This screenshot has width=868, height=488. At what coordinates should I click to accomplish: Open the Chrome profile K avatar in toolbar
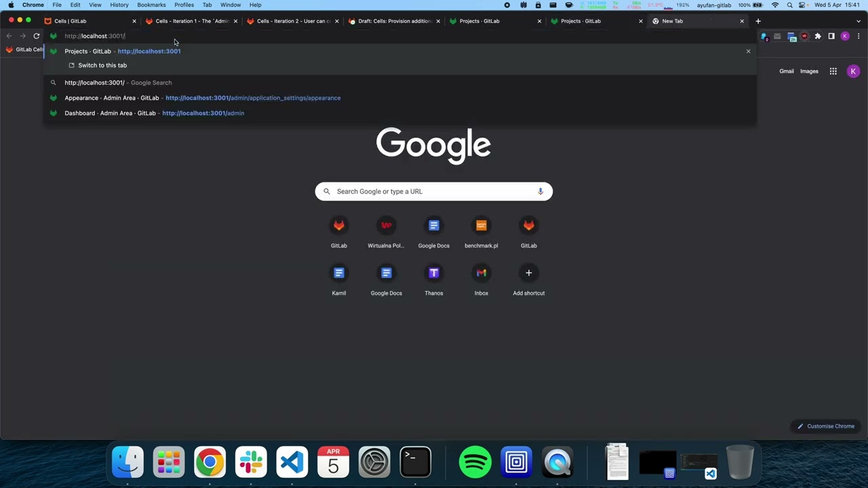pyautogui.click(x=845, y=36)
